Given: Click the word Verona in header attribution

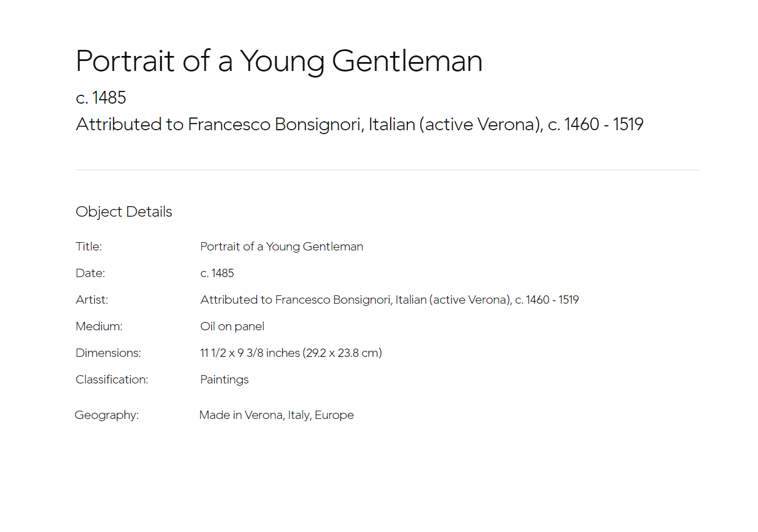Looking at the screenshot, I should tap(508, 125).
